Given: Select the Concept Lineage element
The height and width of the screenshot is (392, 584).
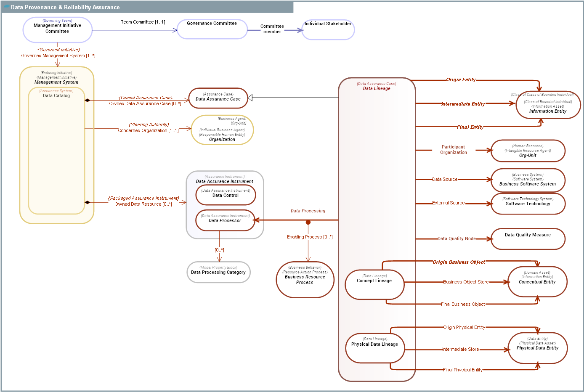Looking at the screenshot, I should (374, 284).
